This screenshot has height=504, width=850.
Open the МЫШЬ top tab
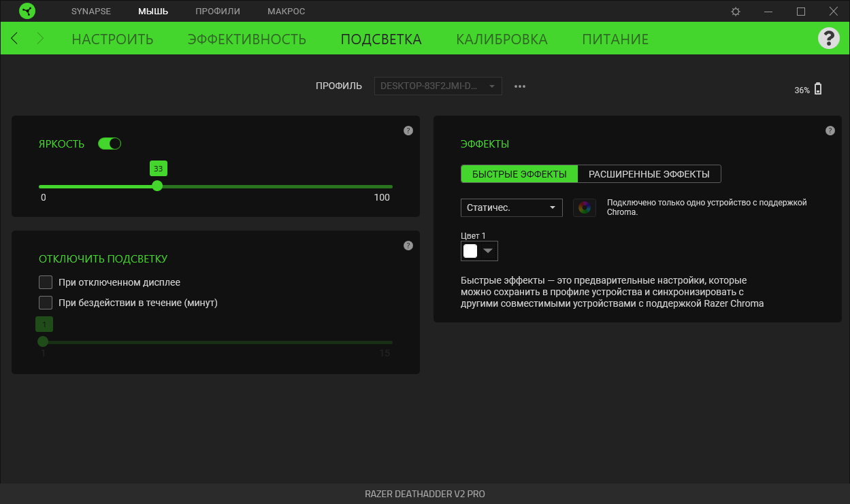(153, 12)
